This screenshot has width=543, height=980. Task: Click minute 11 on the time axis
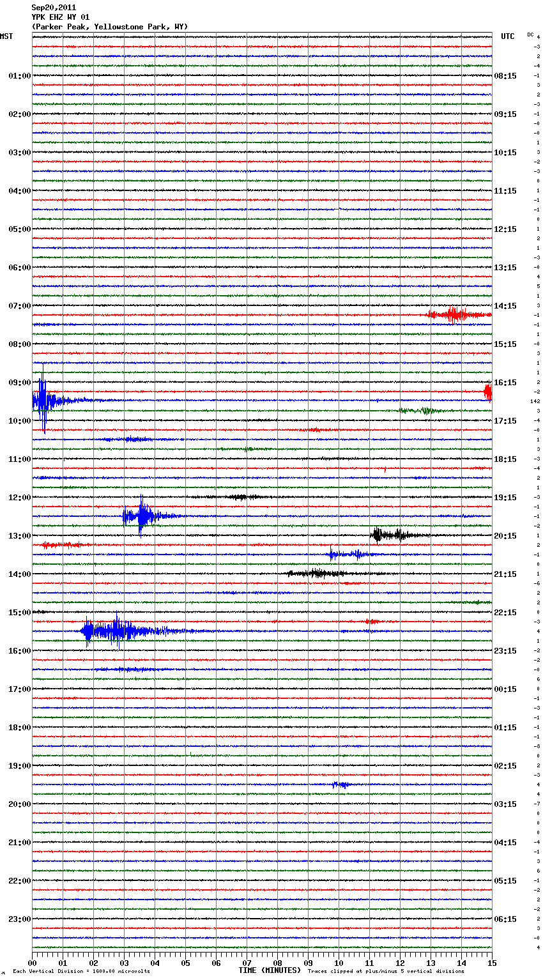[x=369, y=963]
